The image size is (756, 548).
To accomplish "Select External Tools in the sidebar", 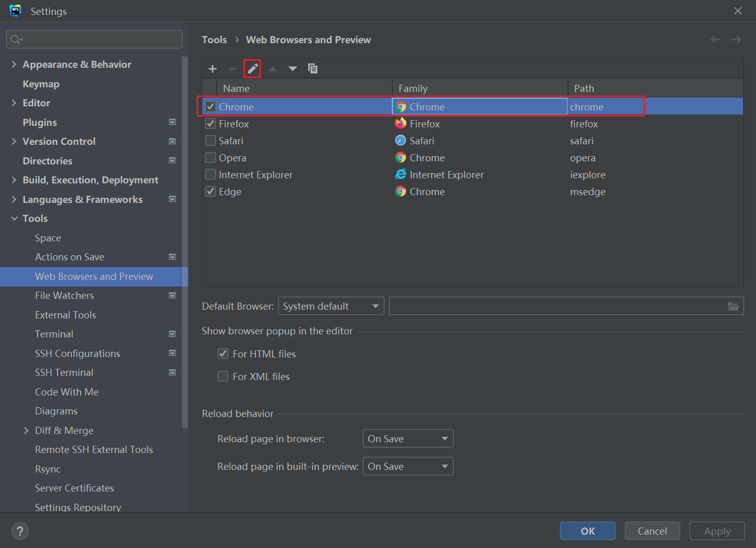I will [x=65, y=315].
